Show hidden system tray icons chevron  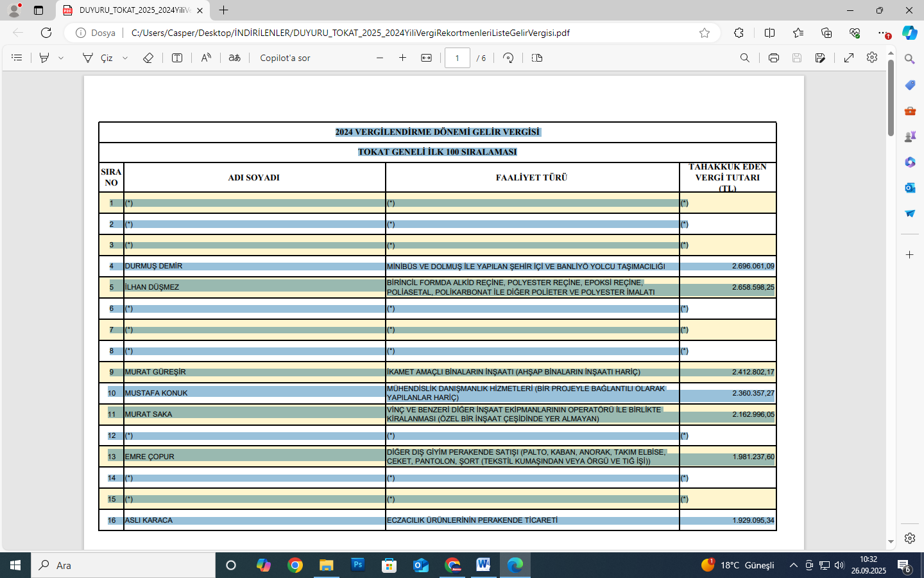pos(794,565)
